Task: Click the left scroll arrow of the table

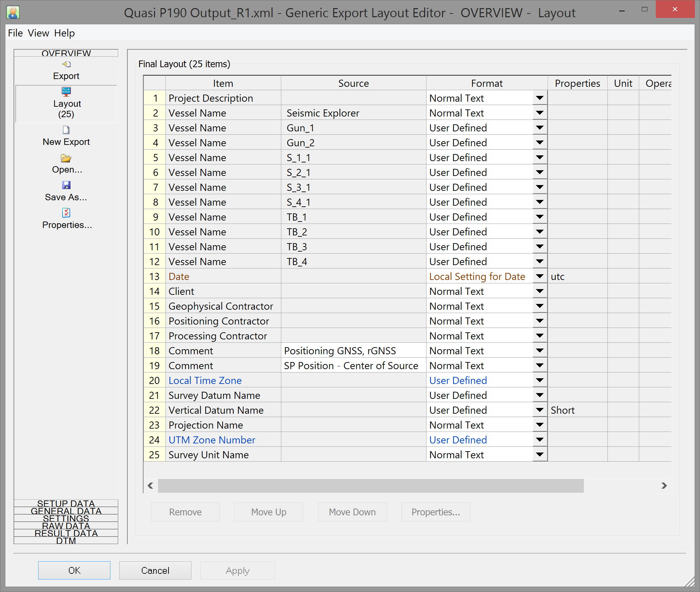Action: 151,486
